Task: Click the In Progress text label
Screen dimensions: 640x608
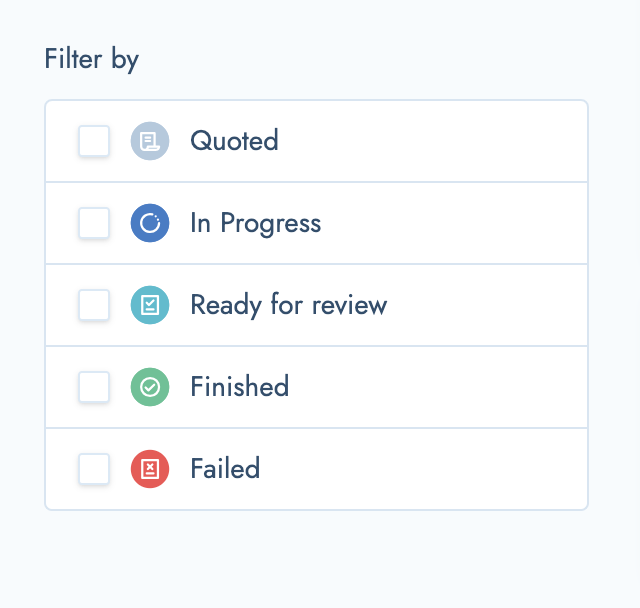Action: [x=256, y=224]
